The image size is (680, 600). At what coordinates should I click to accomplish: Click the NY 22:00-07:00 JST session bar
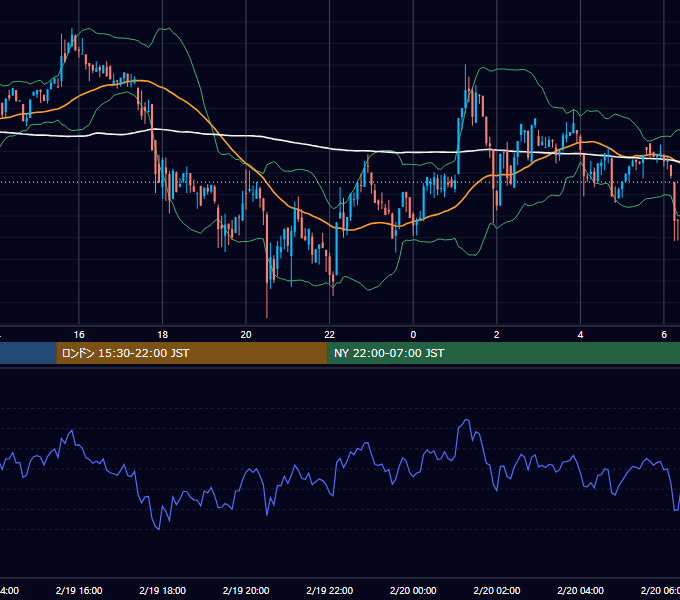click(x=503, y=353)
